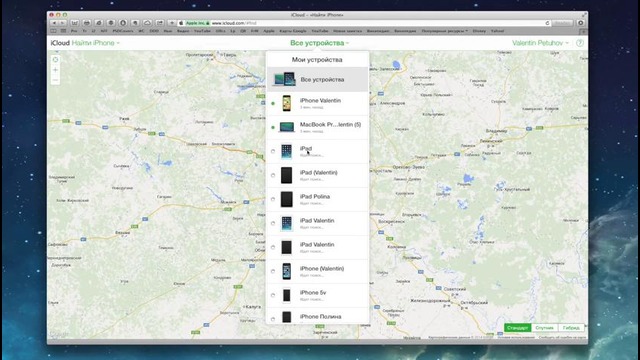The height and width of the screenshot is (360, 640).
Task: Go forward with Safari's forward arrow
Action: 62,23
